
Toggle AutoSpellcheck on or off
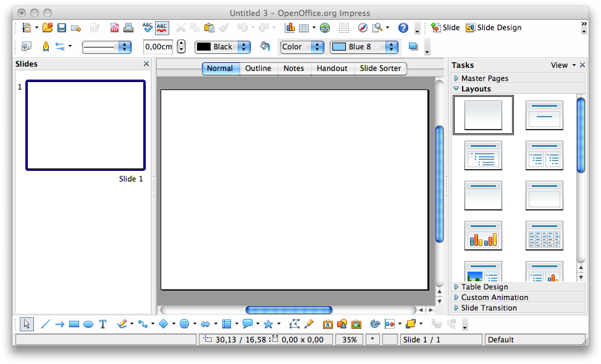pos(162,28)
